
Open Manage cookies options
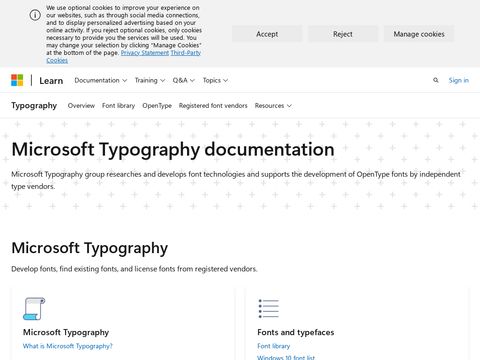point(419,34)
